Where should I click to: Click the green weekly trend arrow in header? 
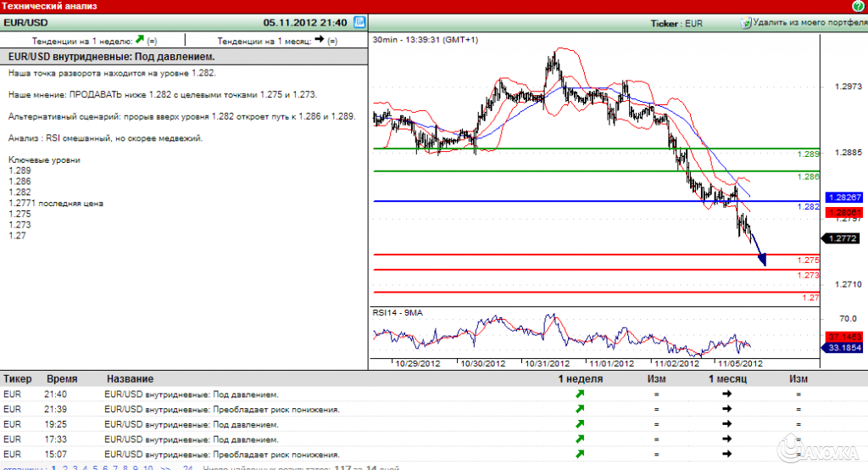pyautogui.click(x=140, y=39)
